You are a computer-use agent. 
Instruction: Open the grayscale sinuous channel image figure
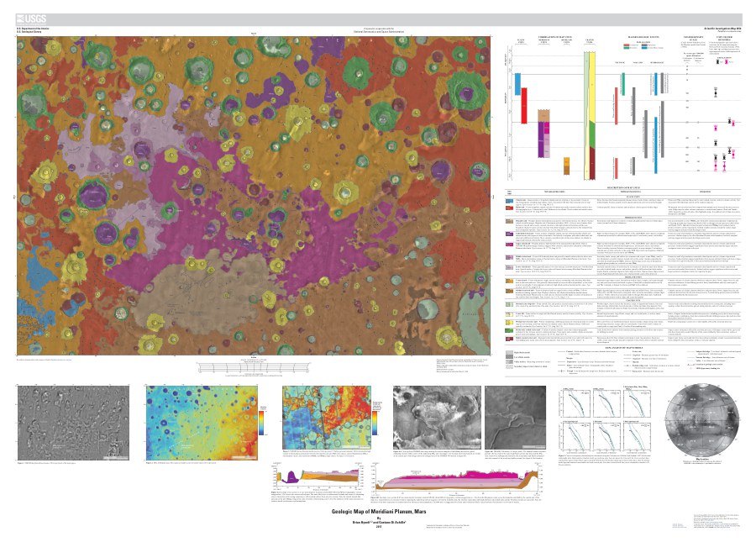point(515,418)
